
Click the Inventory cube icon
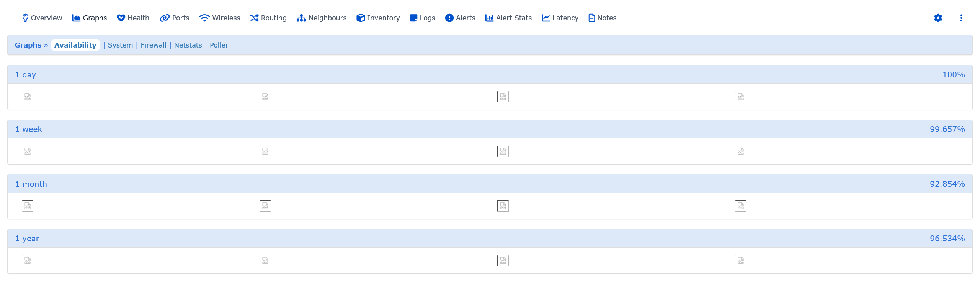[x=361, y=18]
